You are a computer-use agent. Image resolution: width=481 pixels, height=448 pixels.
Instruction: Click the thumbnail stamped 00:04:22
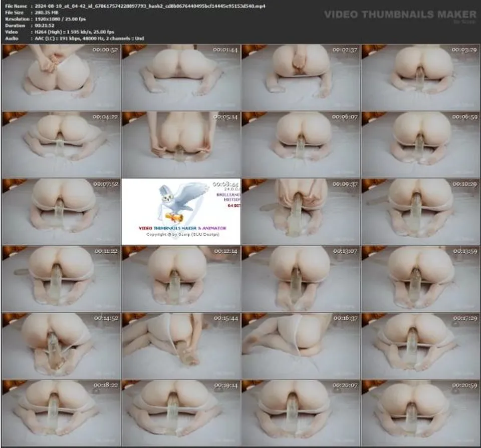(61, 145)
